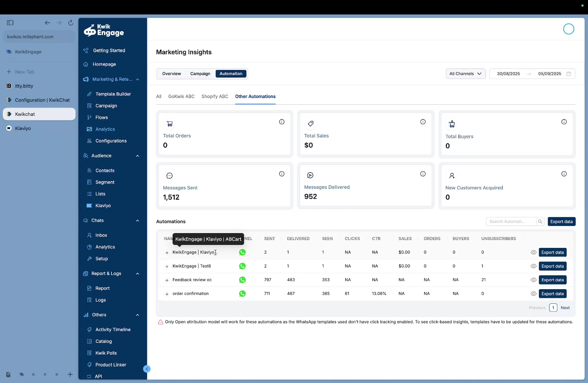Click the start date 30/08/2025
This screenshot has height=383, width=588.
[x=508, y=74]
